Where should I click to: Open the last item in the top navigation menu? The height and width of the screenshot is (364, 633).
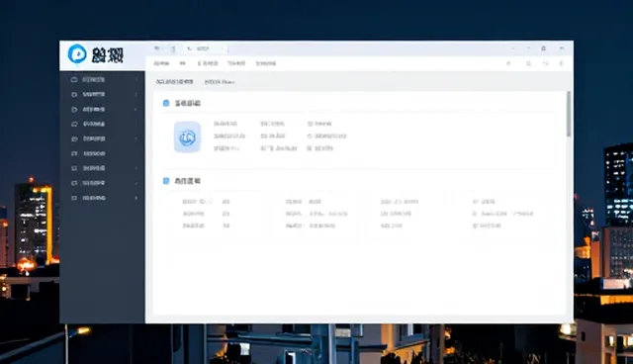(x=266, y=63)
